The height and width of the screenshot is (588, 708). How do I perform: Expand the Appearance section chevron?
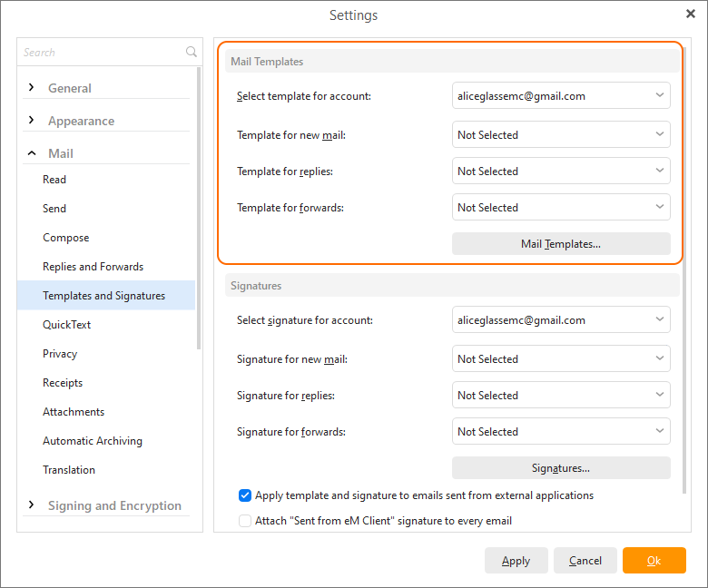click(31, 121)
